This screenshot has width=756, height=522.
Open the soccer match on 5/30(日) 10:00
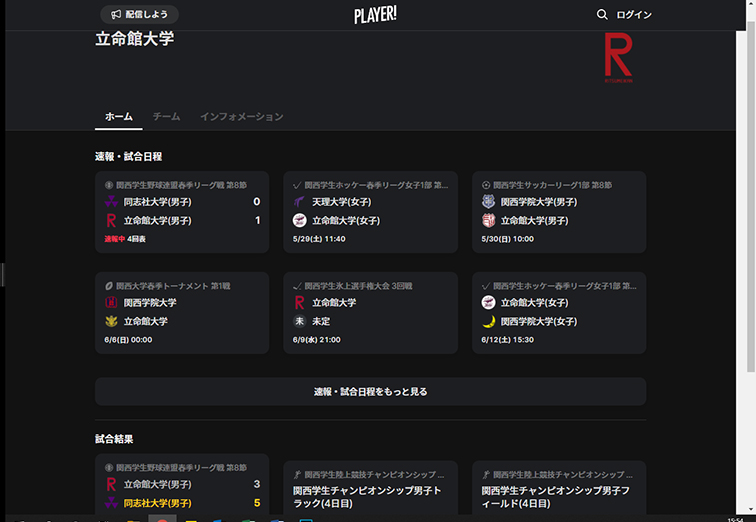click(x=559, y=212)
